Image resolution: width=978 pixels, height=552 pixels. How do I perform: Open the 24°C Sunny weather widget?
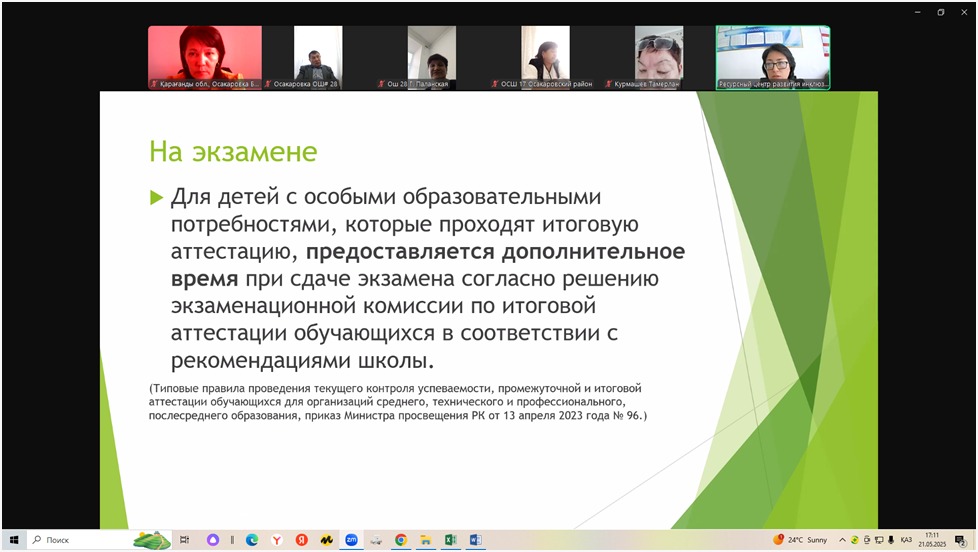(x=800, y=540)
